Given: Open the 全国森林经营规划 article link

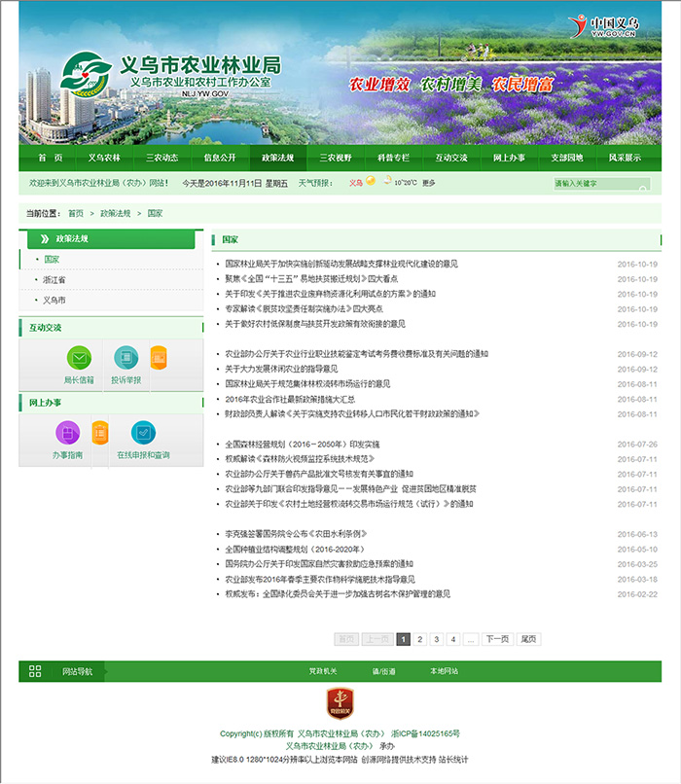Looking at the screenshot, I should click(x=302, y=444).
